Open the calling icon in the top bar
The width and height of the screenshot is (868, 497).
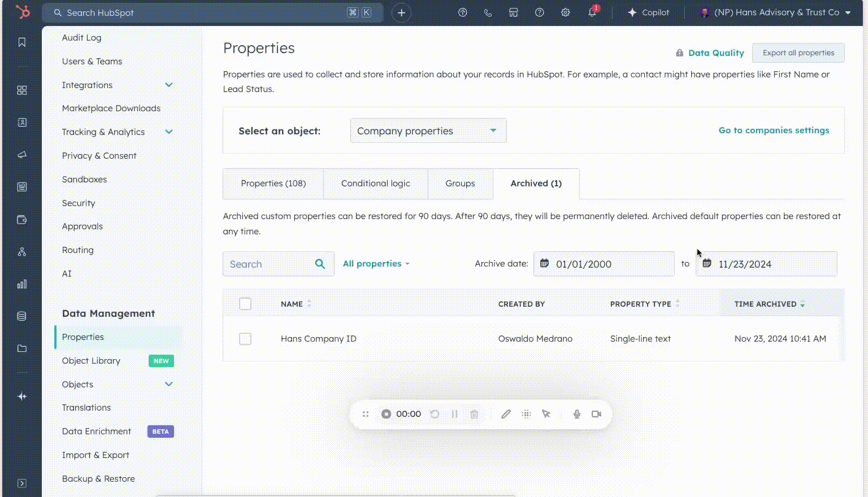tap(488, 12)
